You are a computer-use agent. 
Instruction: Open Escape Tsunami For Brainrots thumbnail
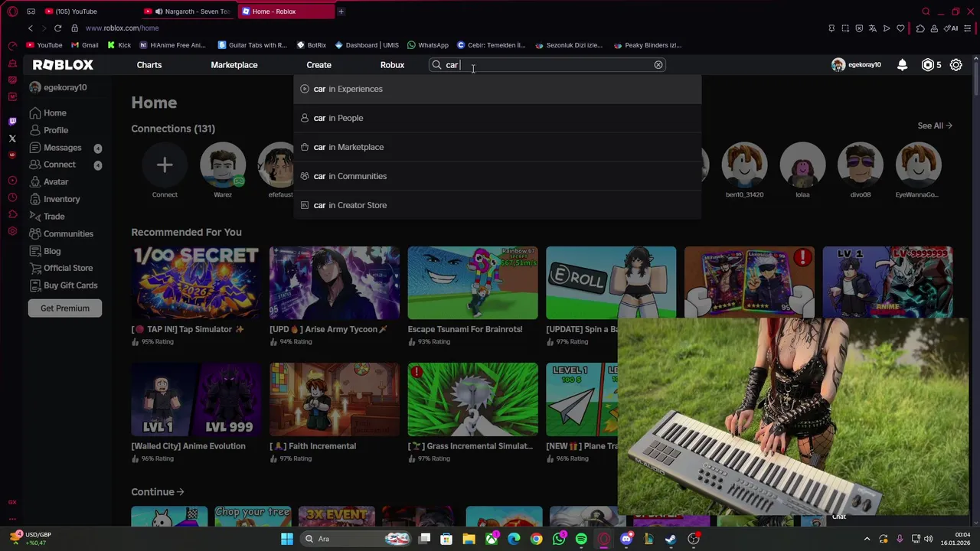[472, 282]
